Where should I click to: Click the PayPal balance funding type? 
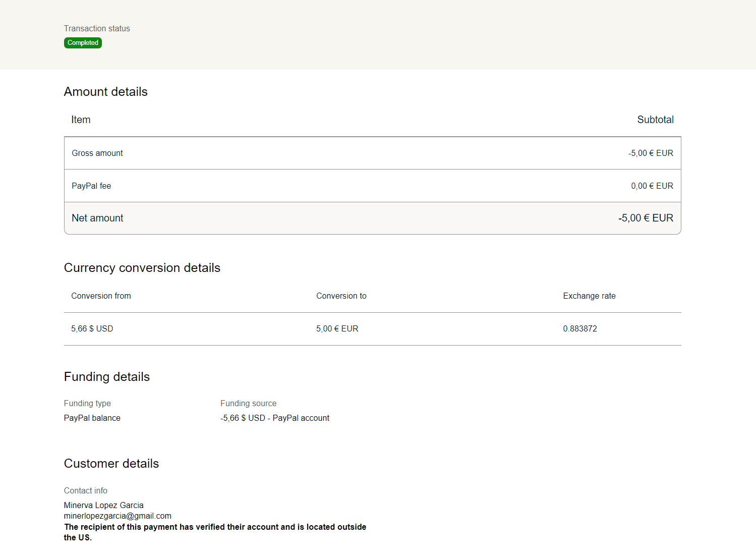click(92, 418)
